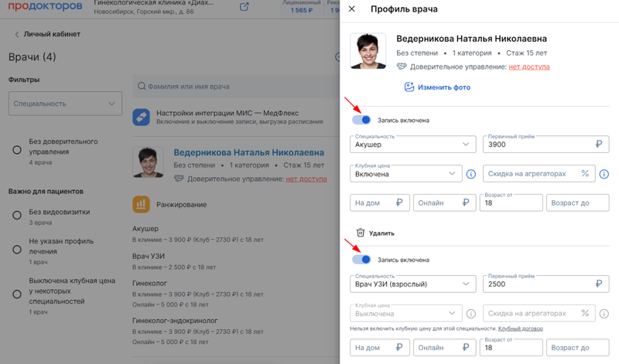
Task: Select Не указан профиль лечения filter
Action: [17, 250]
